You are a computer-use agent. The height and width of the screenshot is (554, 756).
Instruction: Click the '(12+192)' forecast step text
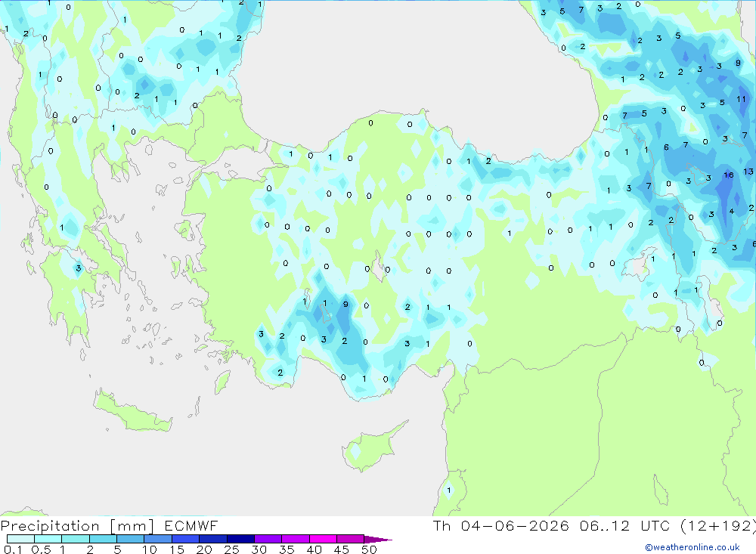(718, 526)
